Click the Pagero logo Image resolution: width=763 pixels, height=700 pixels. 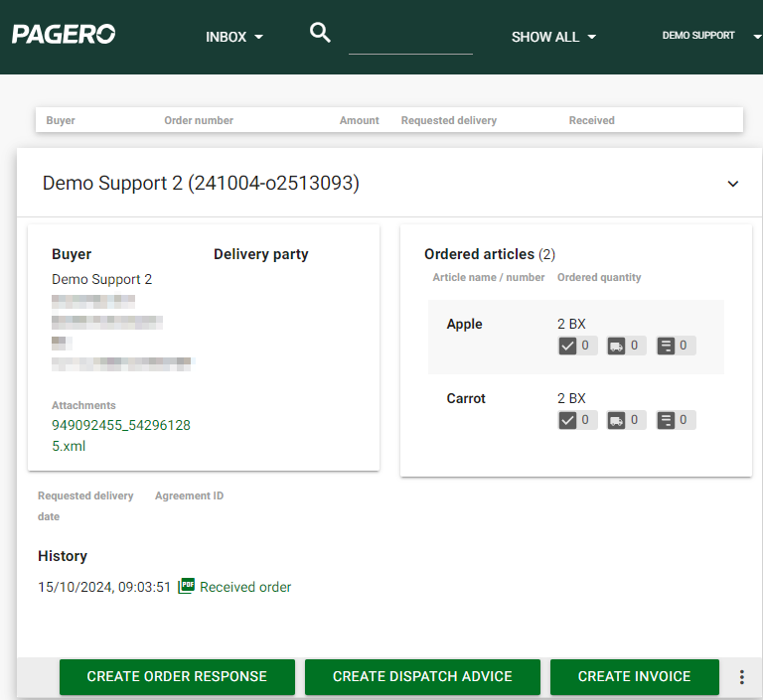pyautogui.click(x=64, y=34)
